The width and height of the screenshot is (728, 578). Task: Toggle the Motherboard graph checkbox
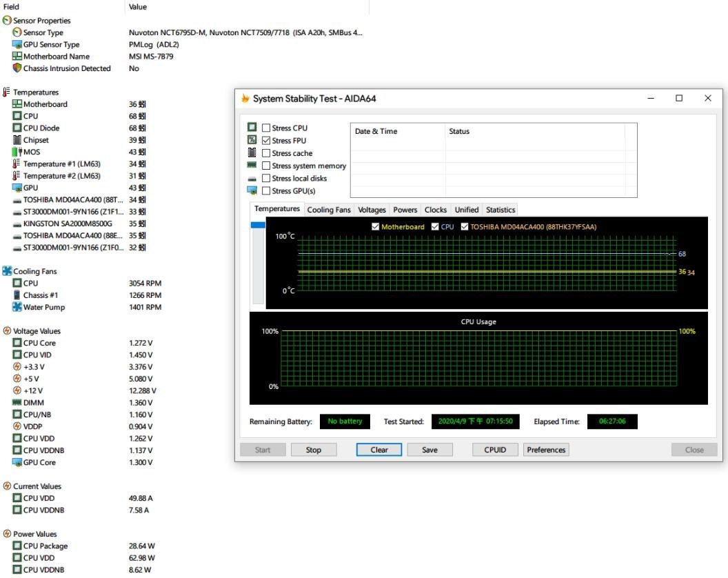(x=375, y=227)
